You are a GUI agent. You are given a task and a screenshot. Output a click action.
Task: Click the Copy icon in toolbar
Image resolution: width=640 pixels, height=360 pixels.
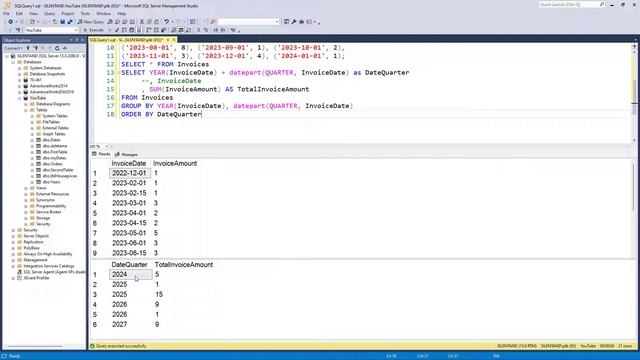pyautogui.click(x=149, y=22)
